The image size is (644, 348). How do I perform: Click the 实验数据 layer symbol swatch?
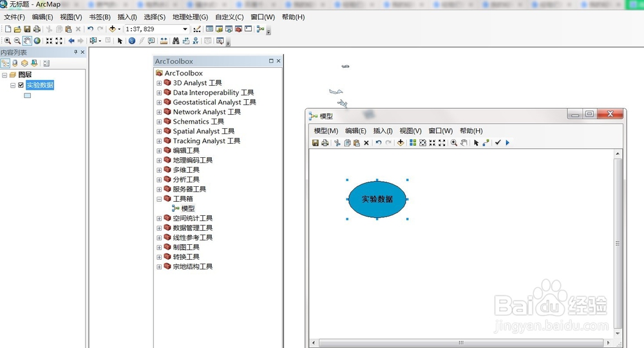point(28,95)
